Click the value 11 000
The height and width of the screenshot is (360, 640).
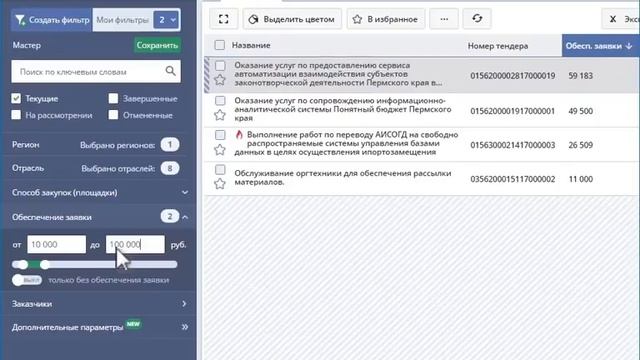(580, 179)
